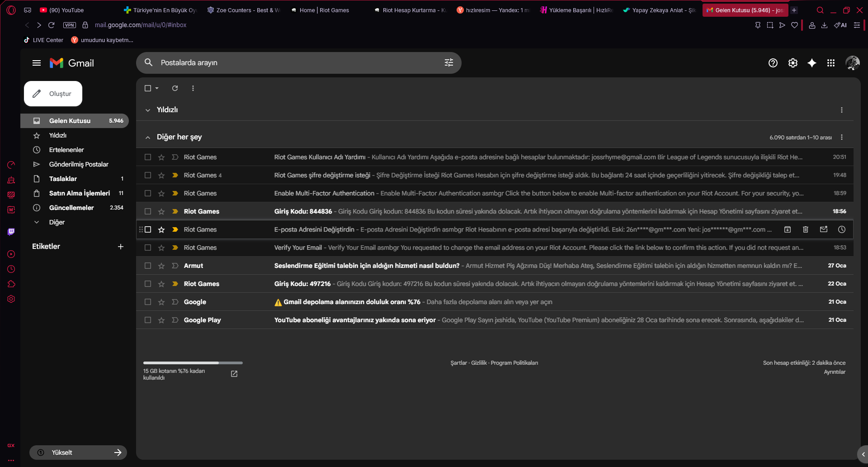Tick the Giriş Kodu: 844836 email checkbox
This screenshot has height=467, width=868.
coord(148,211)
